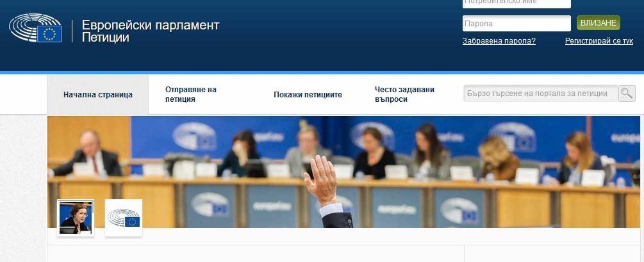Image resolution: width=644 pixels, height=262 pixels.
Task: Click the Европейски парламент Петиции title
Action: coord(151,31)
